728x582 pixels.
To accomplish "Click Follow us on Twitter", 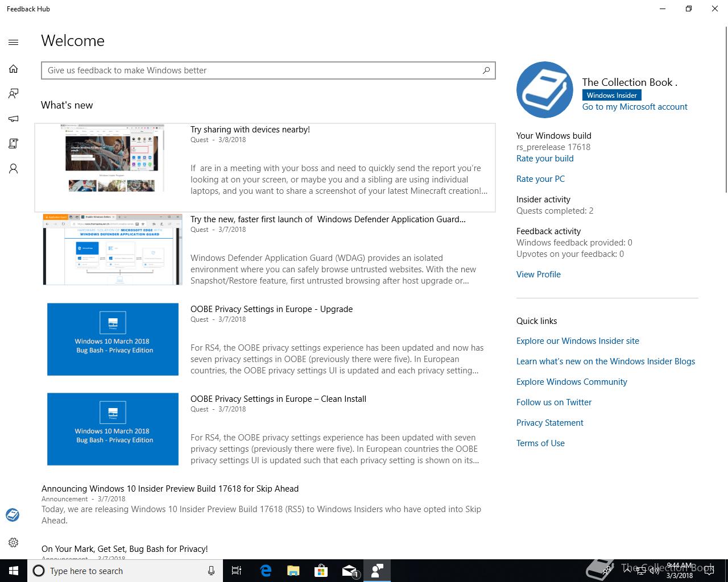I will coord(554,402).
